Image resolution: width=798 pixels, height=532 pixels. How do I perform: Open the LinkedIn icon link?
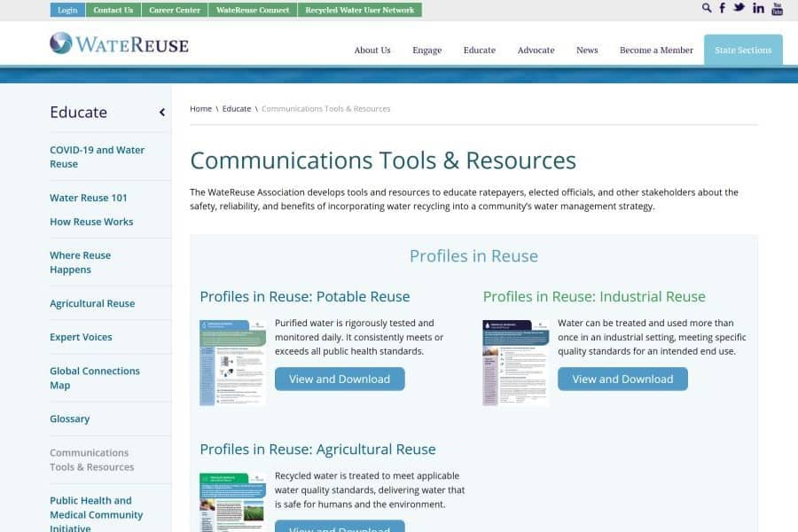(758, 8)
